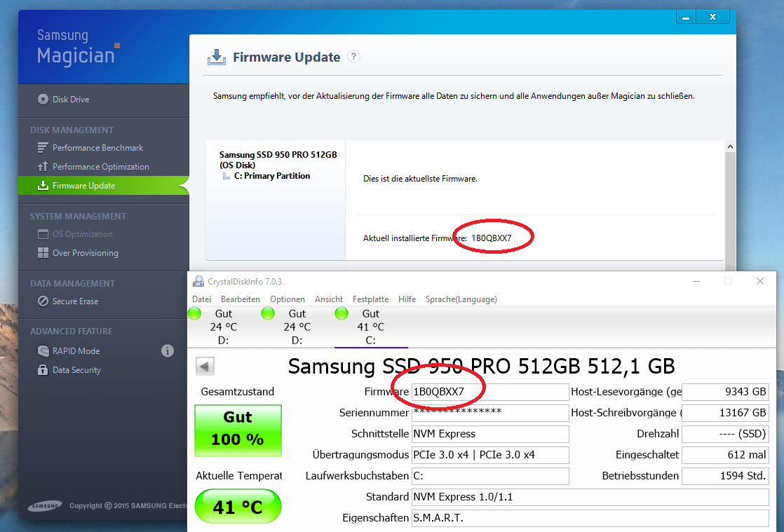This screenshot has height=532, width=784.
Task: Open the Festplatte menu
Action: pyautogui.click(x=370, y=299)
